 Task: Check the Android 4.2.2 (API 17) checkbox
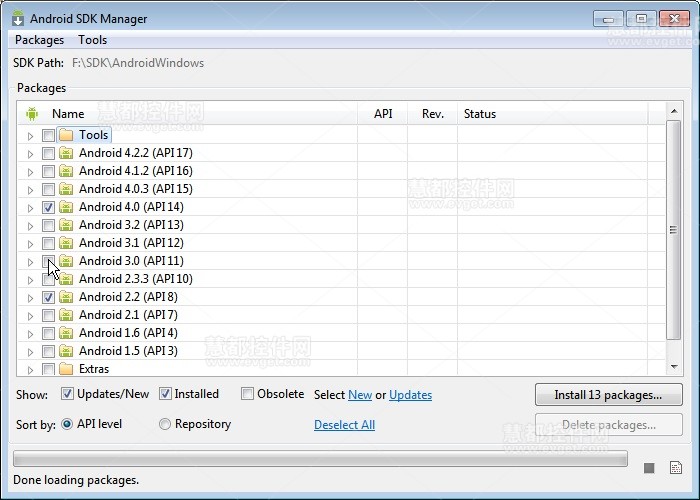point(48,153)
